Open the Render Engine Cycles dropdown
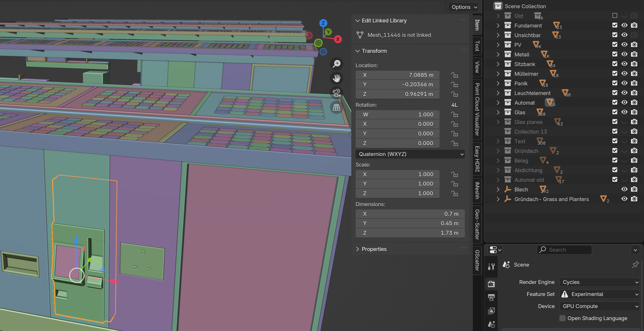 pyautogui.click(x=599, y=282)
